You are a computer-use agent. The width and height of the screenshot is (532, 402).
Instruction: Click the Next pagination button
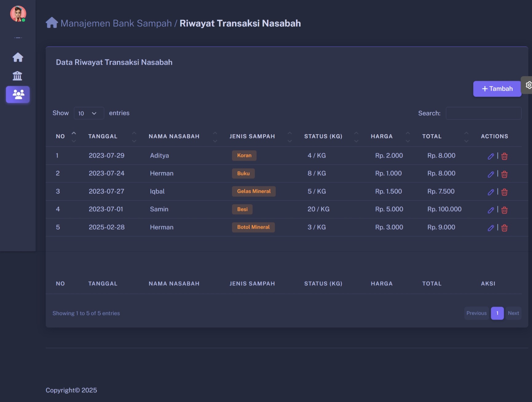[x=513, y=313]
